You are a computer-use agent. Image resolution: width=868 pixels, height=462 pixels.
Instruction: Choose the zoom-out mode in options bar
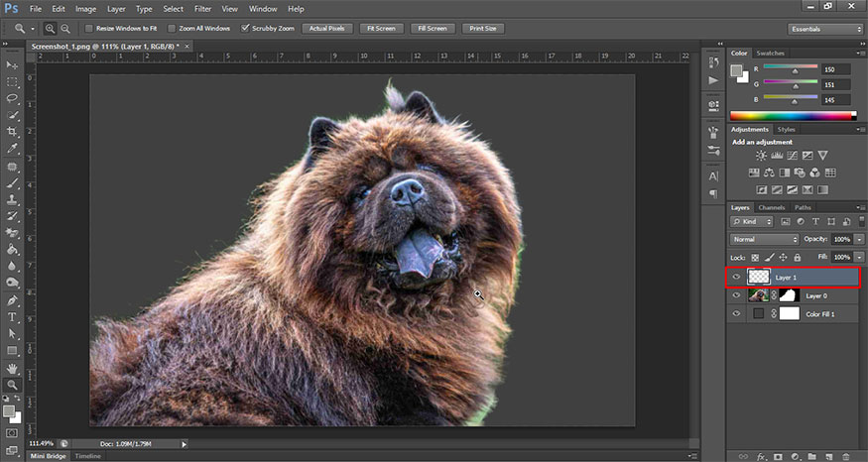[65, 28]
